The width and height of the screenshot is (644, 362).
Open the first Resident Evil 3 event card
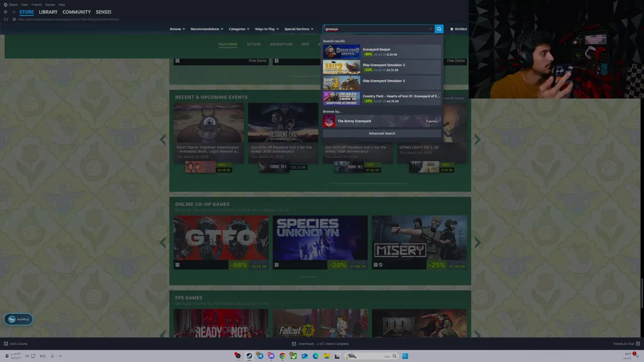[283, 133]
